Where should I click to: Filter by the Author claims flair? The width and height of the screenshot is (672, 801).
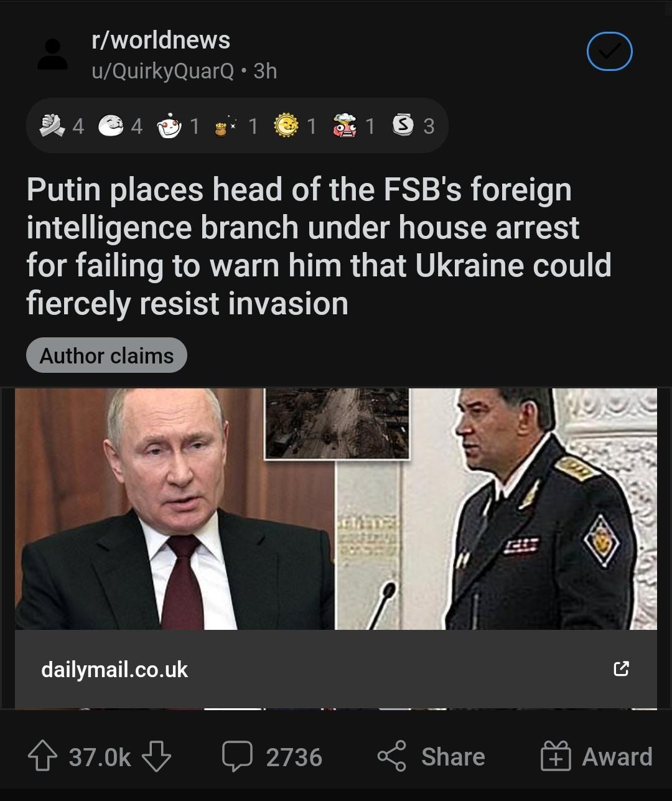pyautogui.click(x=106, y=355)
